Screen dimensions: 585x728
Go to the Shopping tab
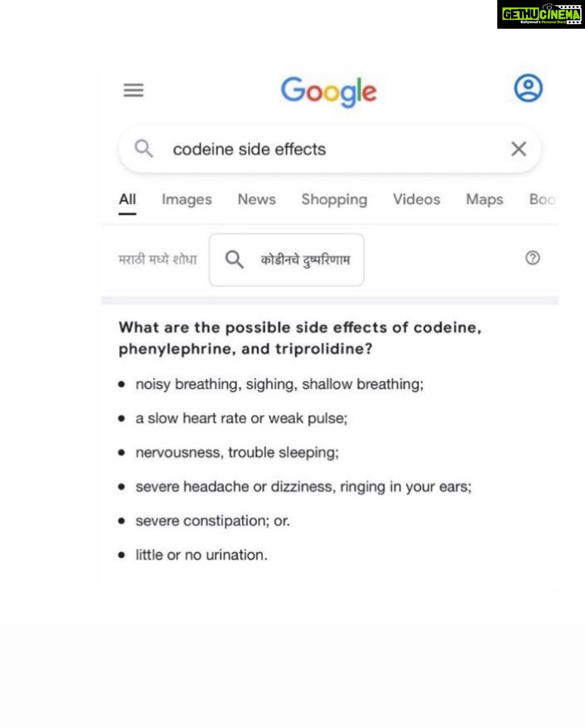334,199
